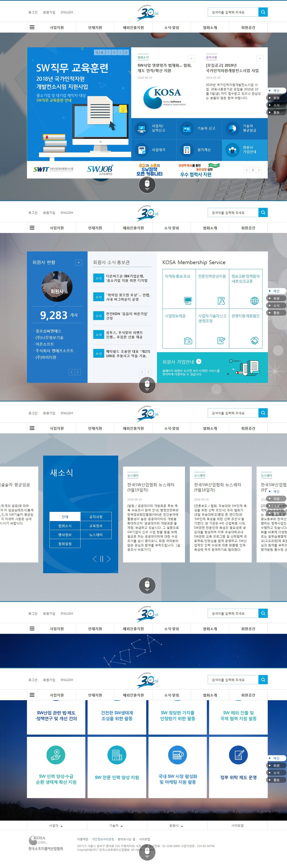Open newsletter 한국SW산업협회 뉴스레터 (9월19일자)
This screenshot has width=287, height=868.
pos(151,487)
